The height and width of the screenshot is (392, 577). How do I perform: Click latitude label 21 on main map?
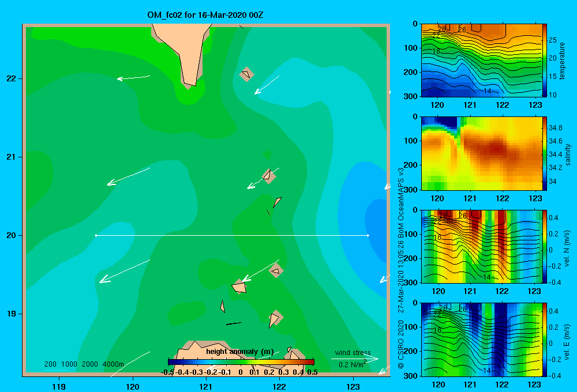[x=12, y=157]
